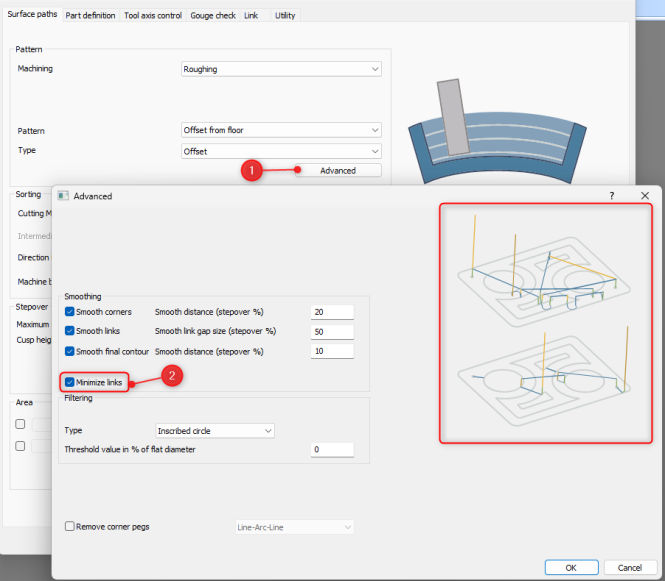
Task: Open the Type Offset dropdown
Action: [x=281, y=151]
